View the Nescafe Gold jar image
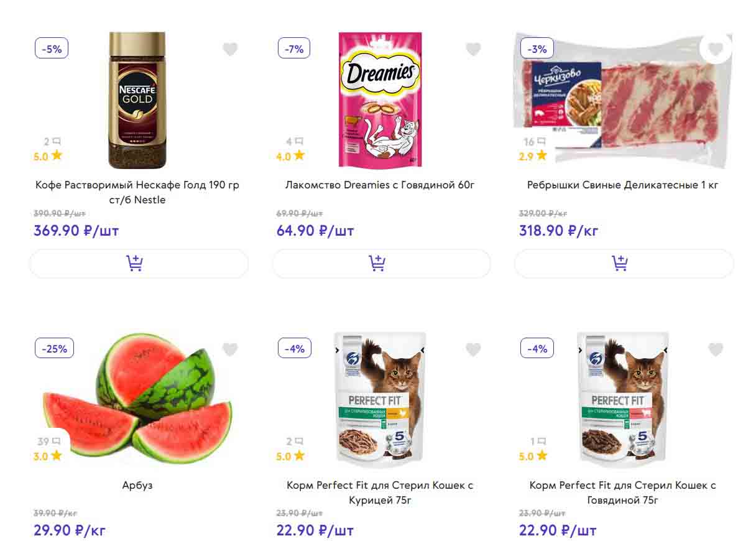The height and width of the screenshot is (541, 756). tap(137, 100)
